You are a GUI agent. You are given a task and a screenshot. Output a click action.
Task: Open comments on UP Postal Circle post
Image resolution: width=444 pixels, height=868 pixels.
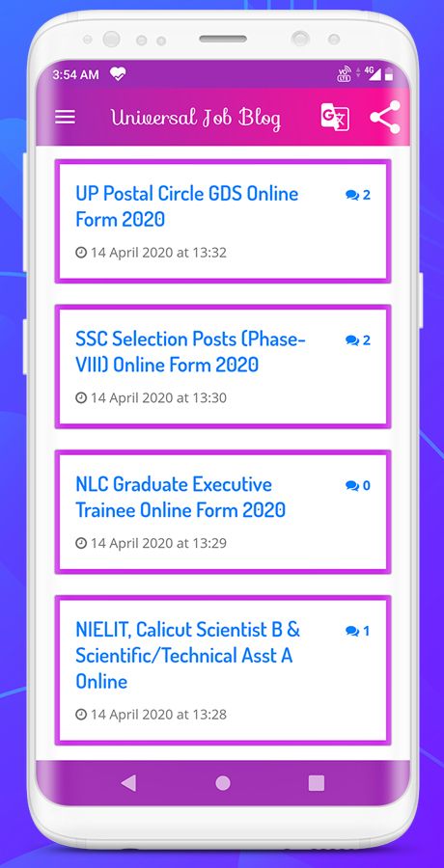click(x=357, y=195)
